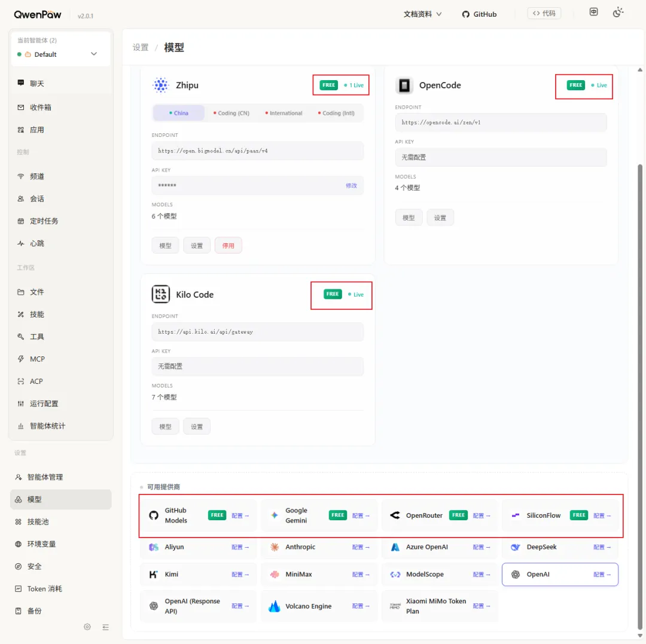The image size is (646, 644).
Task: Click the OpenCode 设置 settings button
Action: tap(440, 218)
